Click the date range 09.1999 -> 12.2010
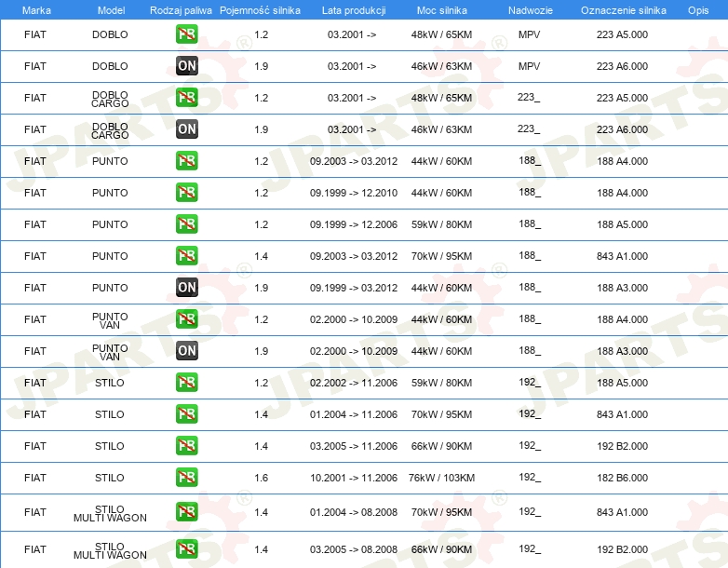Image resolution: width=728 pixels, height=568 pixels. click(x=354, y=193)
